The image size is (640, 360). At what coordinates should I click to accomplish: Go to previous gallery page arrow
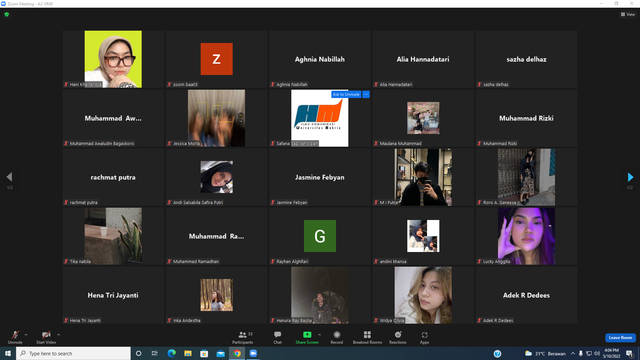pos(9,177)
